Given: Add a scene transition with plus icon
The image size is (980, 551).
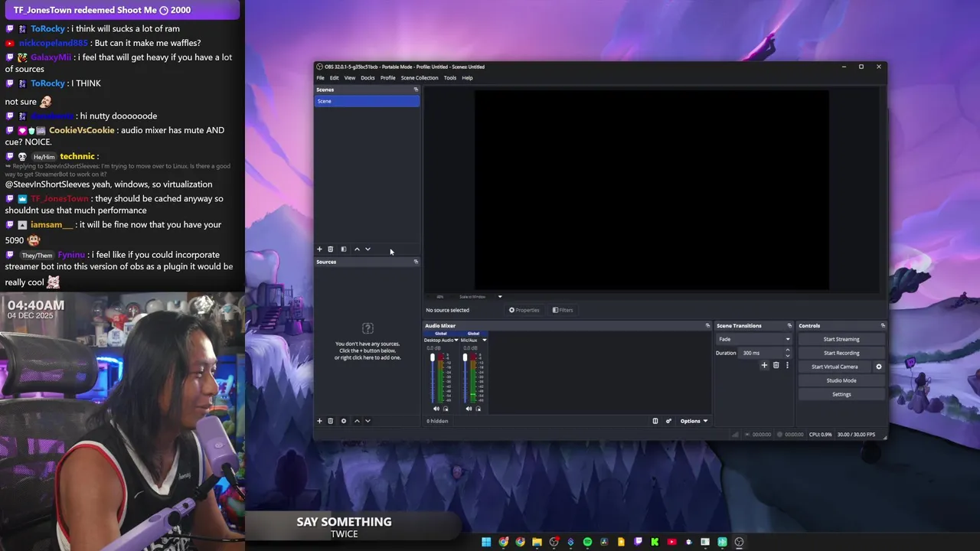Looking at the screenshot, I should coord(764,366).
